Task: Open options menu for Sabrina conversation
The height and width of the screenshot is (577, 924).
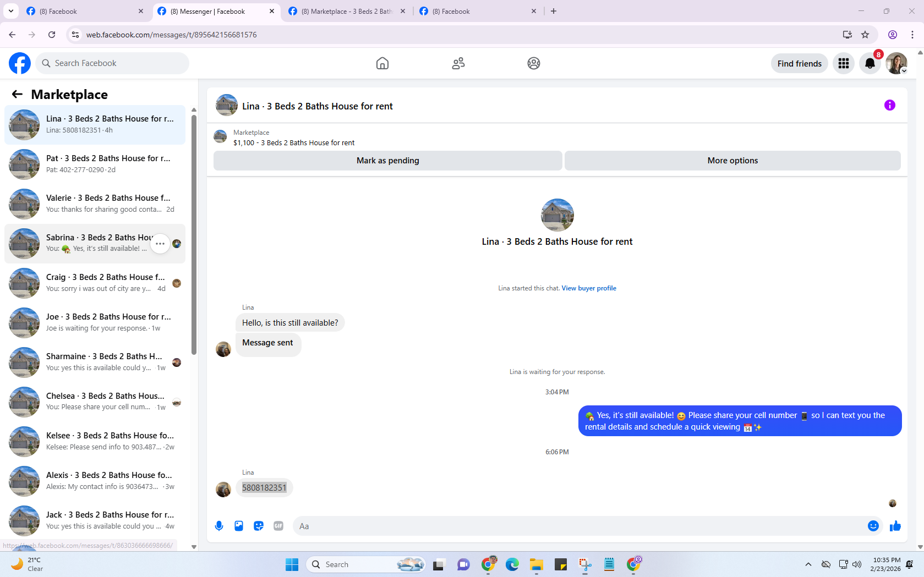Action: point(160,244)
